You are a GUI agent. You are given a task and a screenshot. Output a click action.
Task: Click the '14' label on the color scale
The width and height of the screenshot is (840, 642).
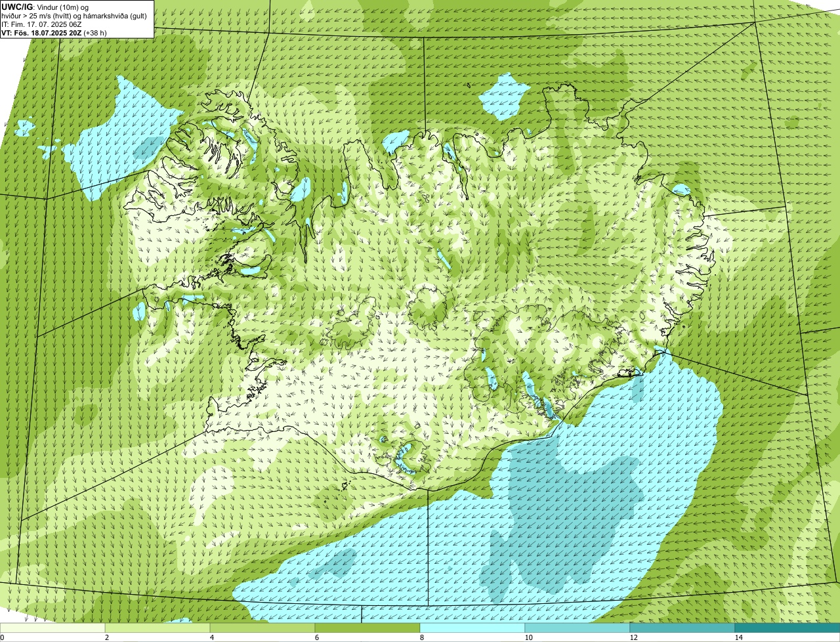tap(738, 637)
